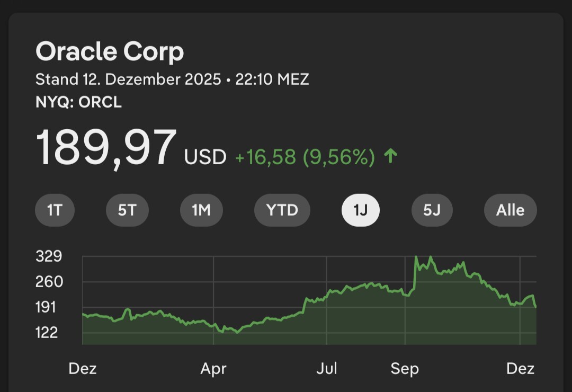Click the NYQ: ORCL ticker symbol
This screenshot has height=392, width=572.
[78, 102]
